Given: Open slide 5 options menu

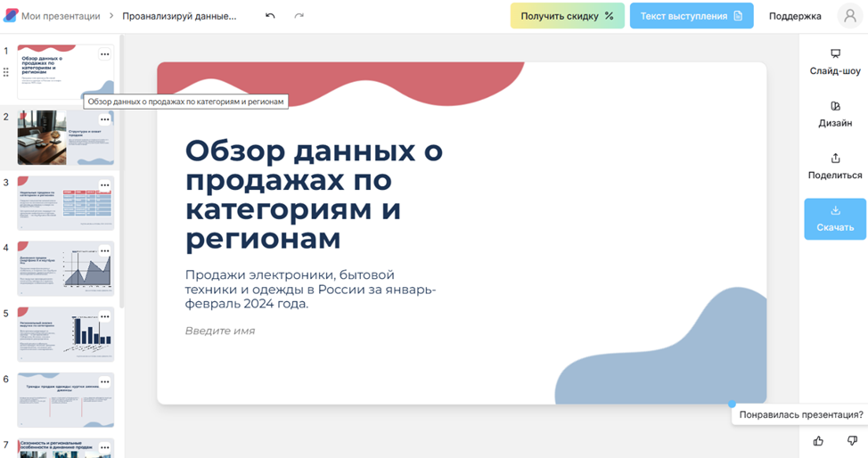Looking at the screenshot, I should point(104,317).
